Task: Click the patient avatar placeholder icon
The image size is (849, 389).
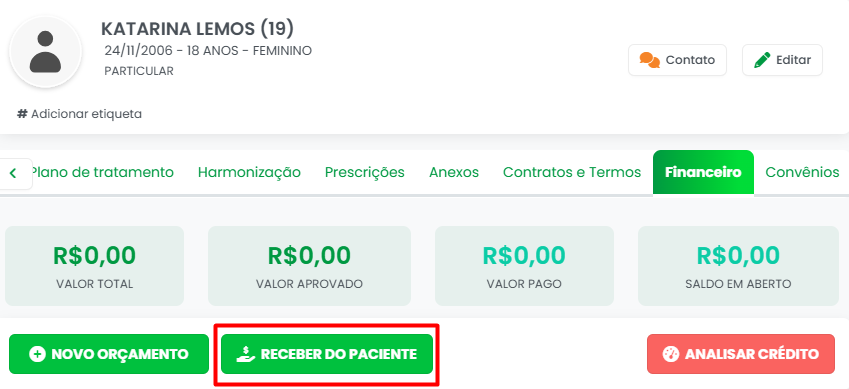Action: coord(45,52)
